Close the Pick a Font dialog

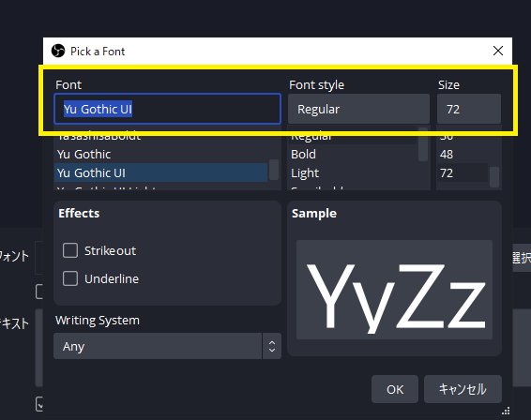[498, 51]
